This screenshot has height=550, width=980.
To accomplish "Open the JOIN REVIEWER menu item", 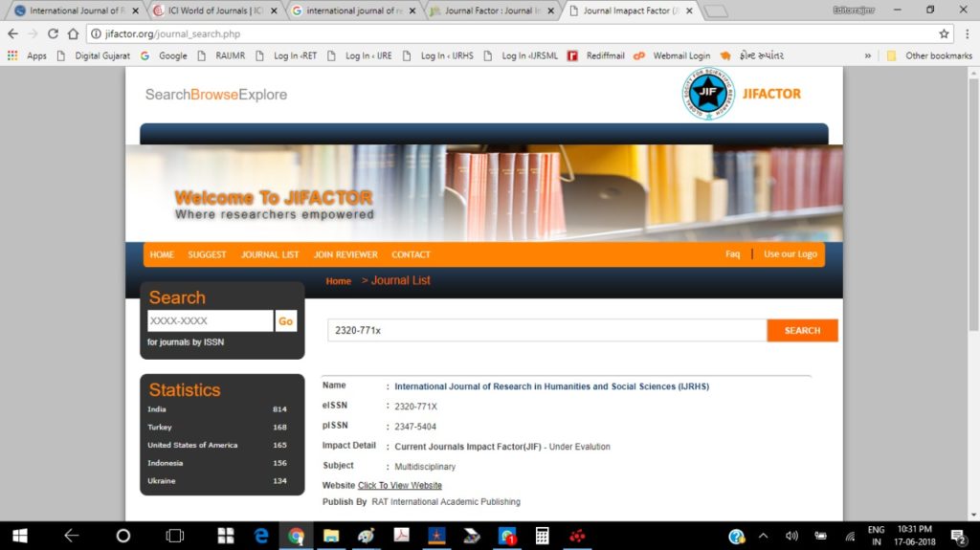I will tap(345, 254).
